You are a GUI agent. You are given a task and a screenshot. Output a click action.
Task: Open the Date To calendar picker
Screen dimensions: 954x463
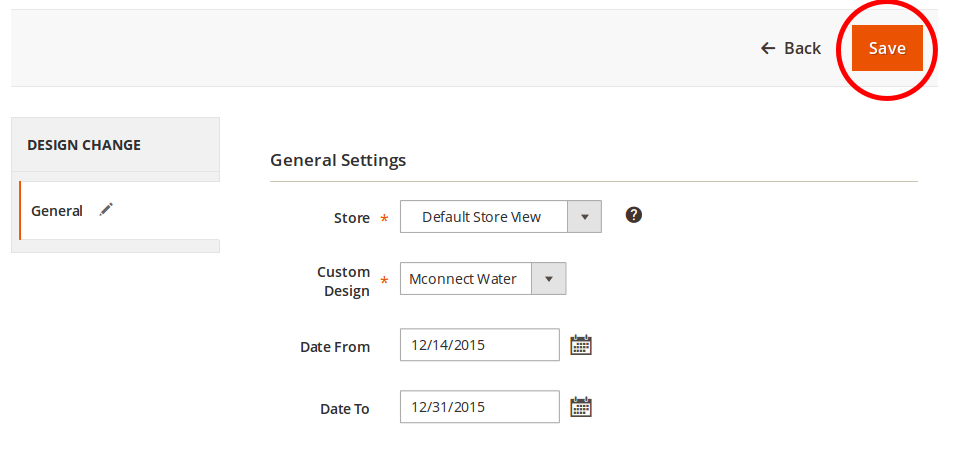pos(581,407)
